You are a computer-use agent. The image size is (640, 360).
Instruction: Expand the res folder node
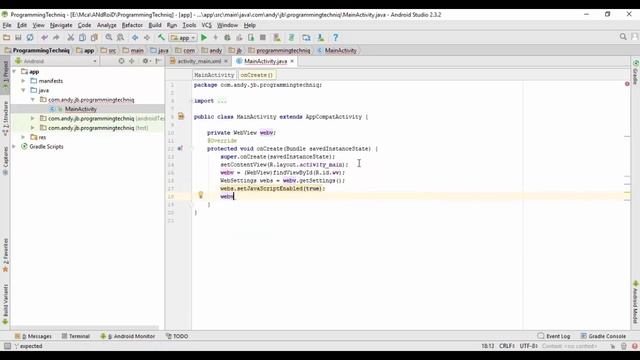24,137
